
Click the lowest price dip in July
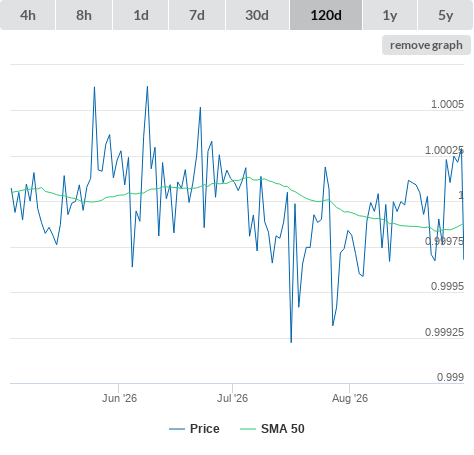(x=291, y=342)
